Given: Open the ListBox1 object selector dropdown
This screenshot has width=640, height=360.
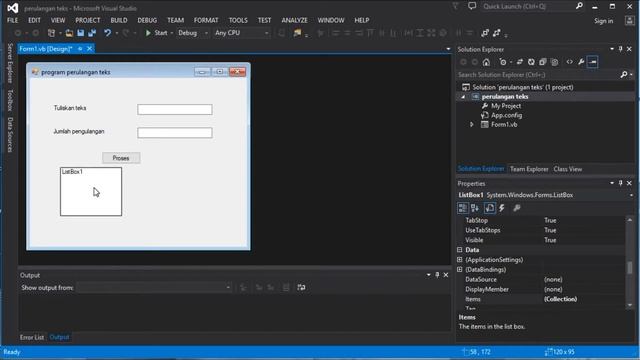Looking at the screenshot, I should pyautogui.click(x=631, y=196).
